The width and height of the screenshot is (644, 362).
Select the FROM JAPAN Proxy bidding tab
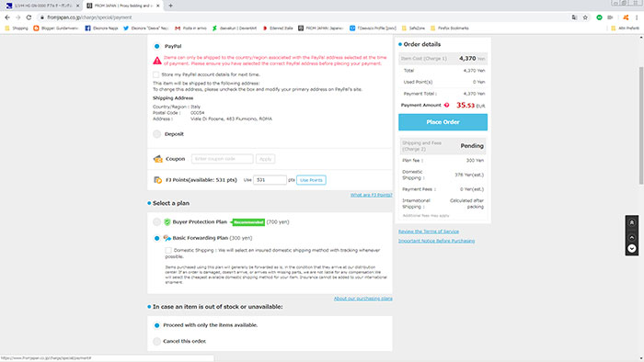(x=122, y=6)
